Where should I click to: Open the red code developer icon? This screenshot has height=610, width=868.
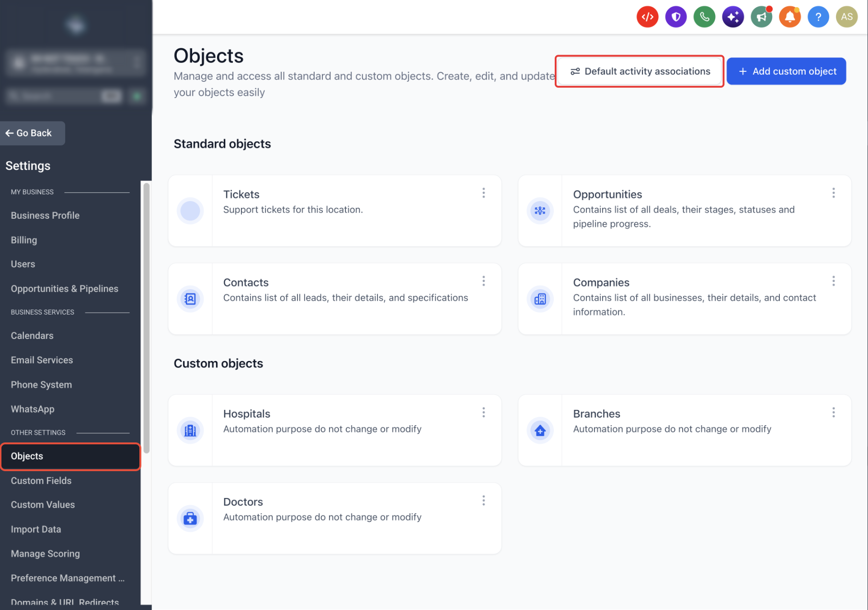click(647, 17)
